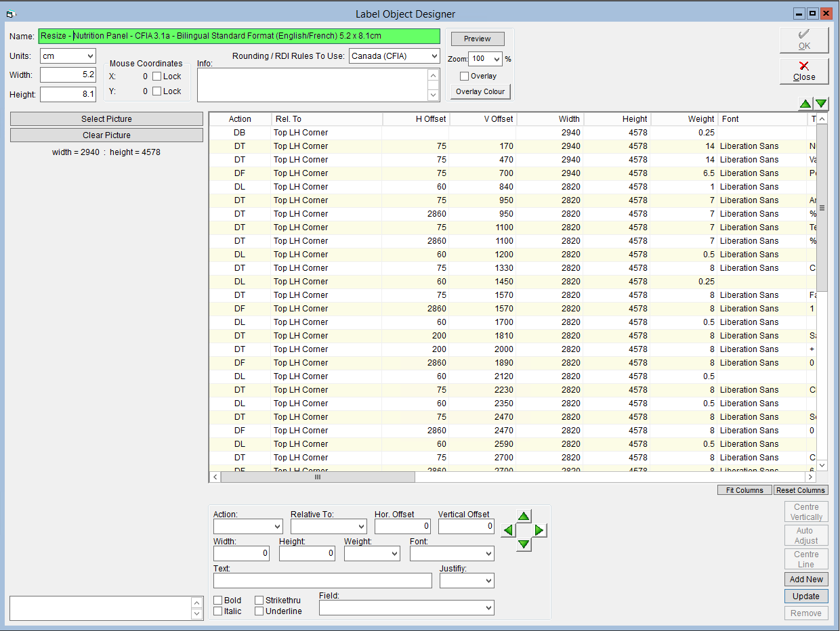The image size is (840, 631).
Task: Open the Field dropdown
Action: [x=406, y=608]
